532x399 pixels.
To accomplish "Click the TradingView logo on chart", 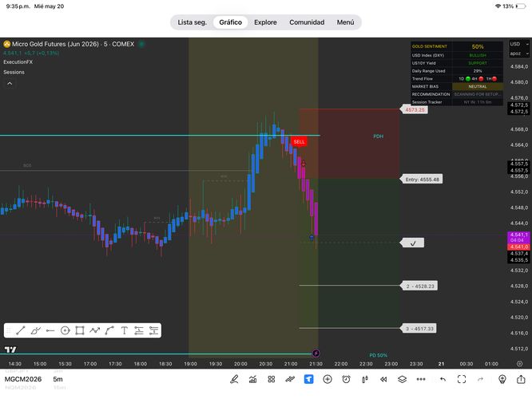I will pos(10,350).
